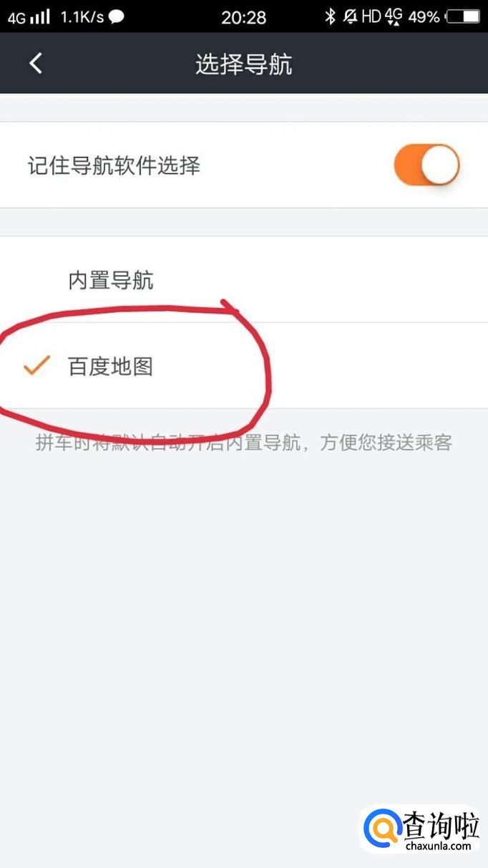488x868 pixels.
Task: Tap the Bluetooth icon in status bar
Action: coord(330,16)
